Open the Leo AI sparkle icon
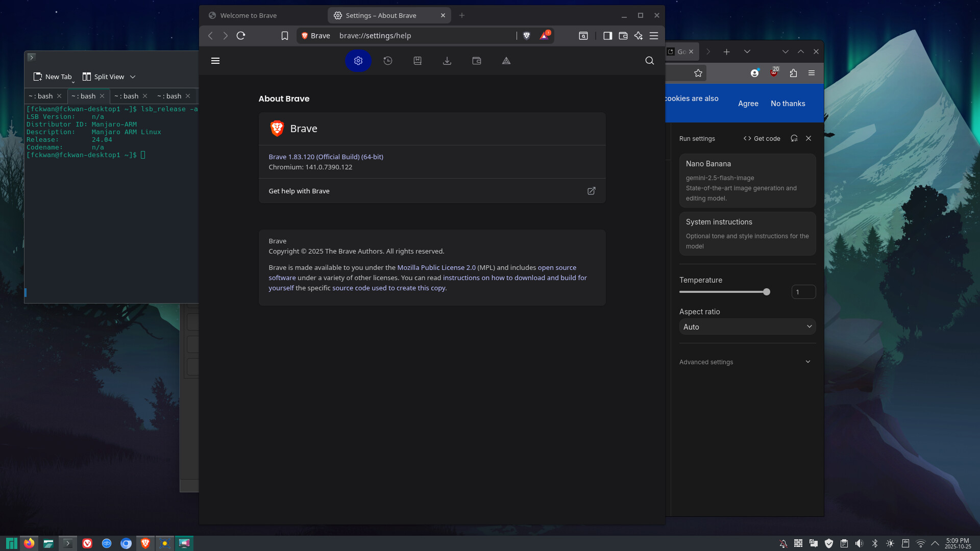The image size is (980, 551). [x=638, y=36]
